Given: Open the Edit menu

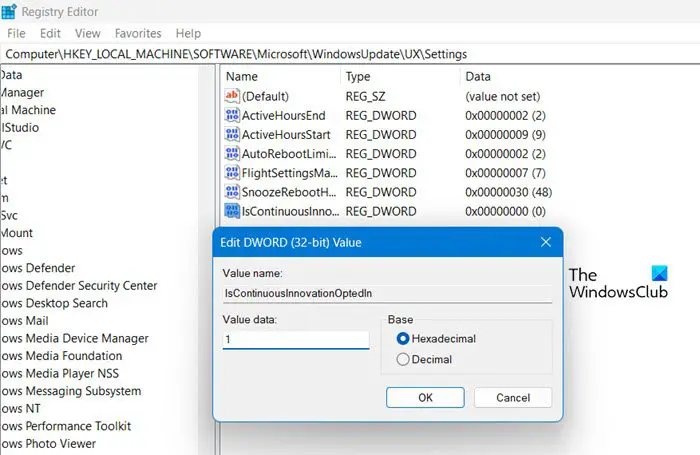Looking at the screenshot, I should (50, 33).
